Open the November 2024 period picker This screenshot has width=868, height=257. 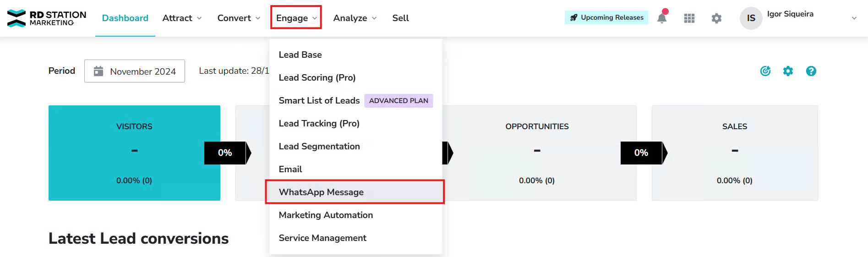coord(135,71)
